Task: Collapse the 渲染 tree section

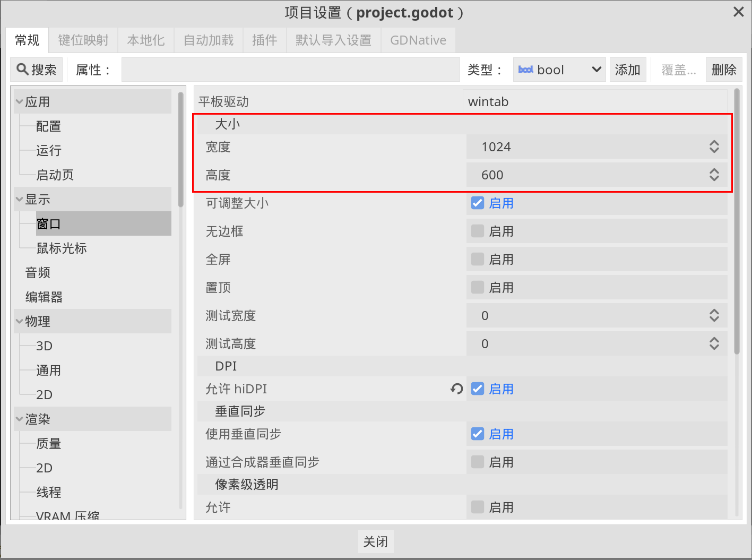Action: (x=19, y=419)
